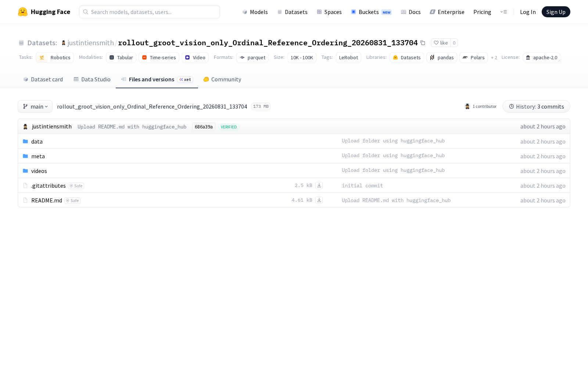Filter by Video modality tag

tap(195, 57)
